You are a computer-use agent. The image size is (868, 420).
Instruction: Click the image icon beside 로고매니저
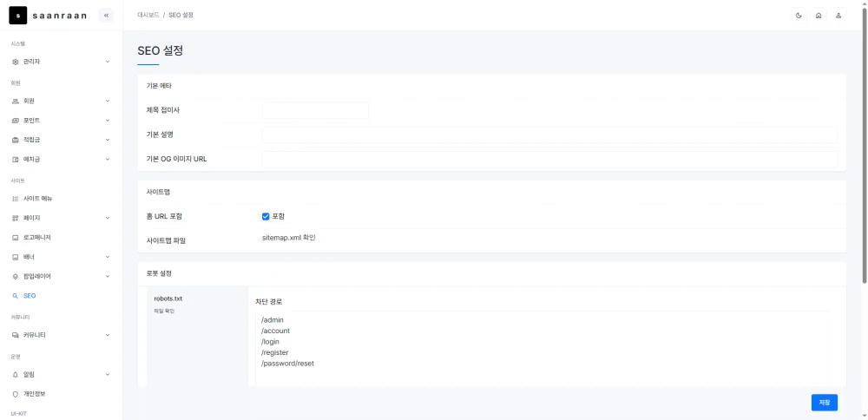(16, 238)
